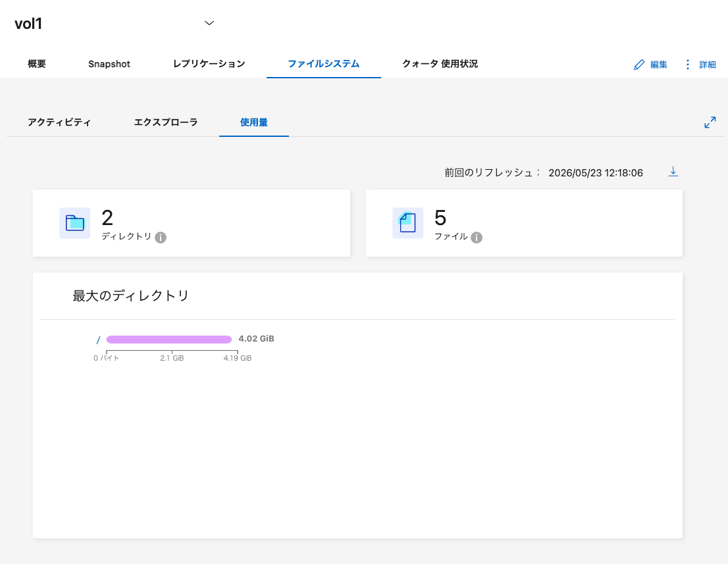Click the "4.19 GiB" axis label

click(x=237, y=358)
